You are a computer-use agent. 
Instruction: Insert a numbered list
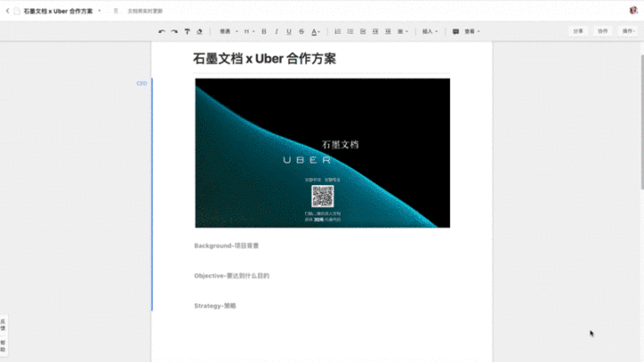[x=337, y=31]
